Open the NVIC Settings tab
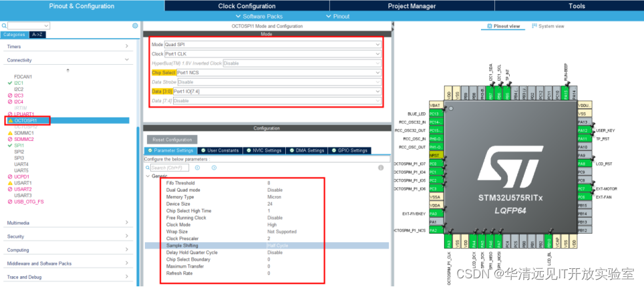Screen dimensions: 644x287 264,150
